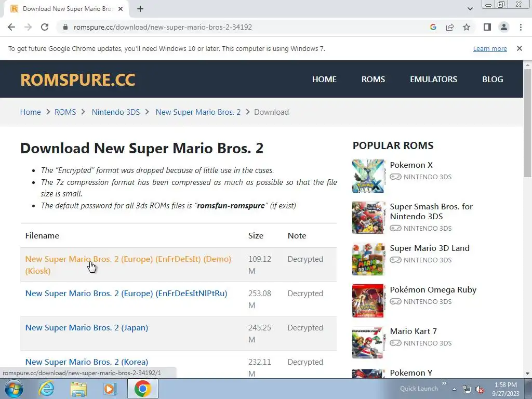Click the Chrome icon on taskbar

tap(142, 389)
